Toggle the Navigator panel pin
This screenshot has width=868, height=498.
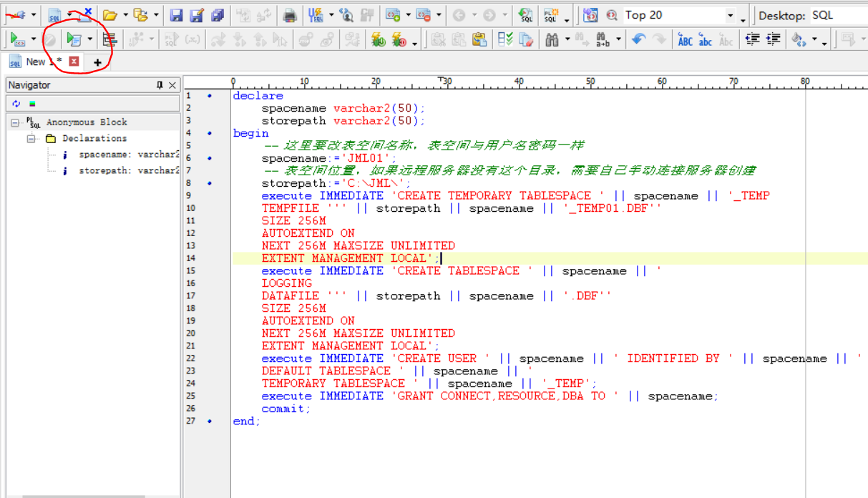[160, 85]
